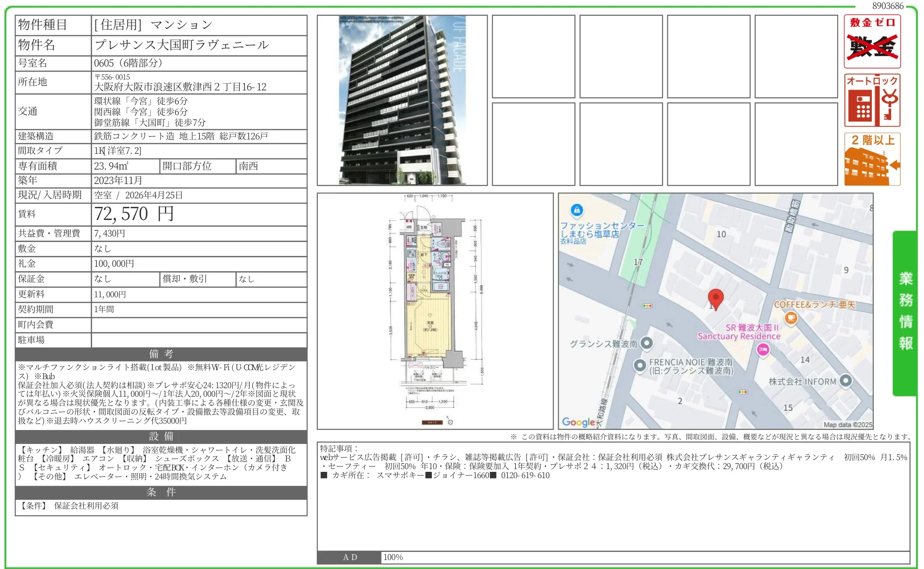Open the building exterior photo
The image size is (924, 569).
(x=402, y=100)
